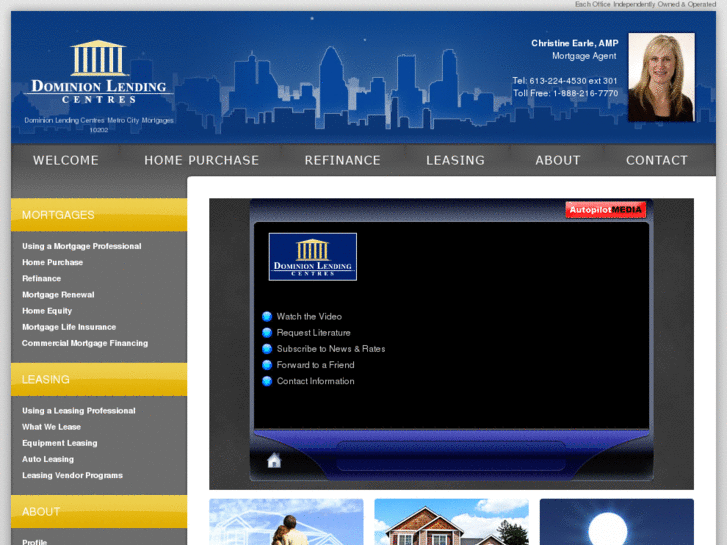Viewport: 727px width, 545px height.
Task: Click the brick house thumbnail image
Action: pyautogui.click(x=452, y=522)
